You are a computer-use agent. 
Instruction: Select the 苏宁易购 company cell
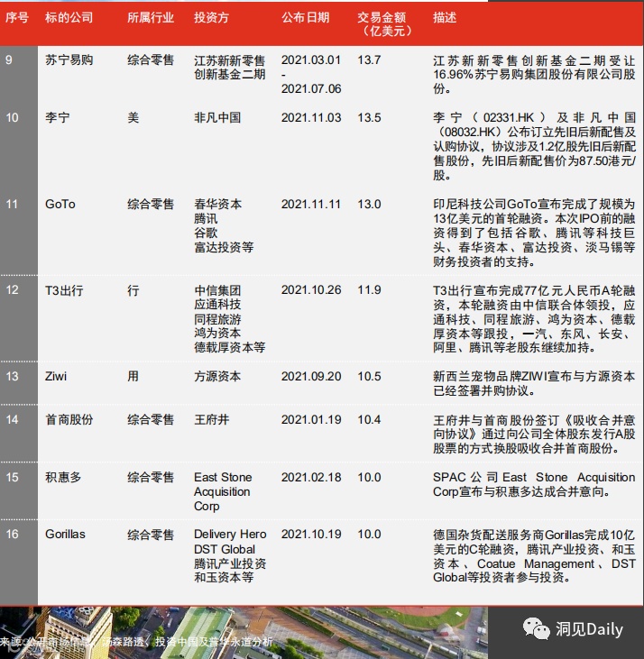(x=69, y=60)
